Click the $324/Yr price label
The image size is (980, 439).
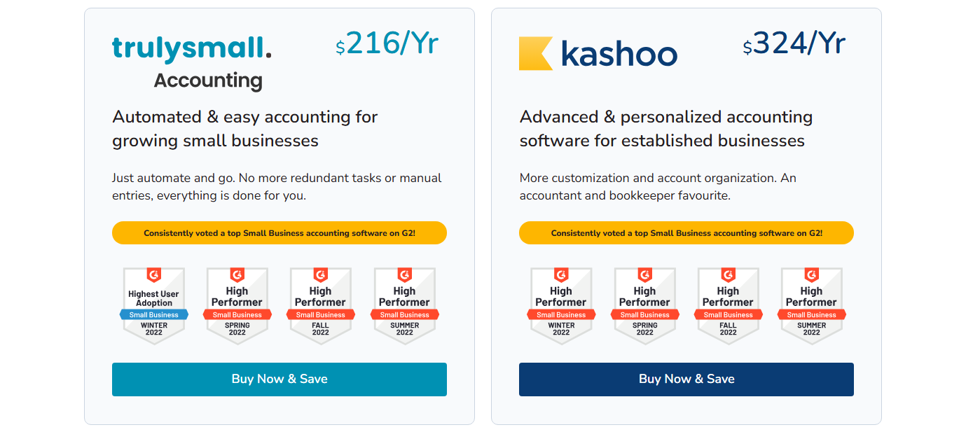(x=794, y=43)
